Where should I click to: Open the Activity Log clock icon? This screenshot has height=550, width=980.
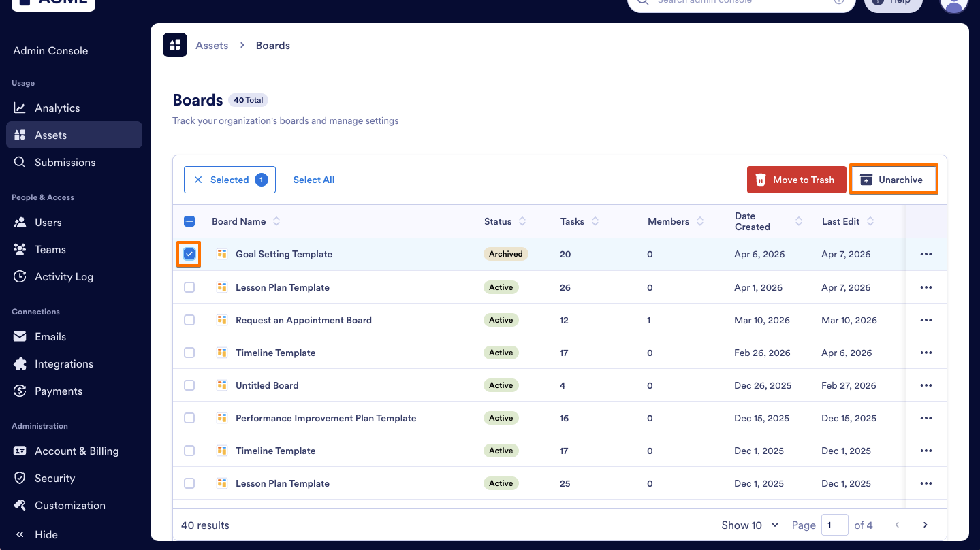tap(19, 276)
